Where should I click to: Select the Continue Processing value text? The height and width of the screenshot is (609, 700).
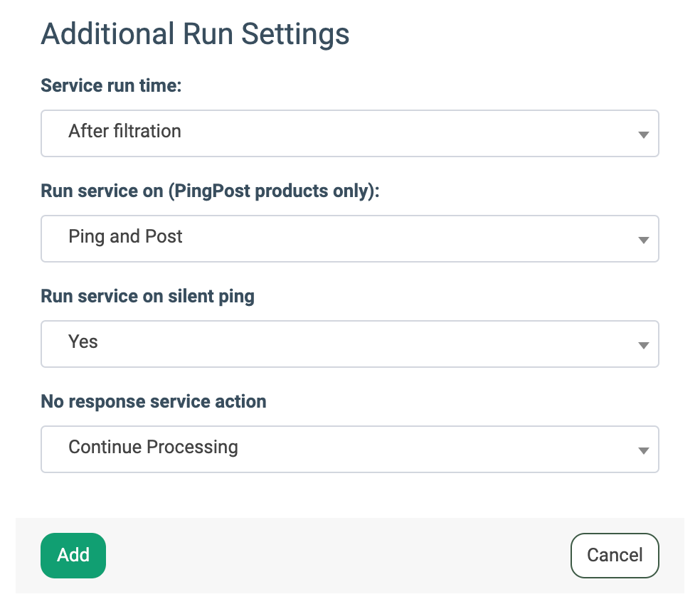tap(153, 447)
